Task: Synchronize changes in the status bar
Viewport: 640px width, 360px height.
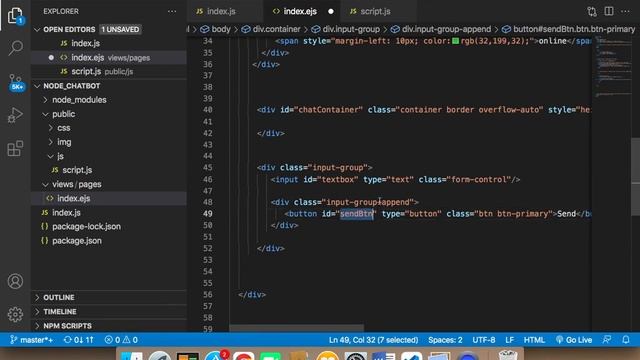Action: (78, 340)
